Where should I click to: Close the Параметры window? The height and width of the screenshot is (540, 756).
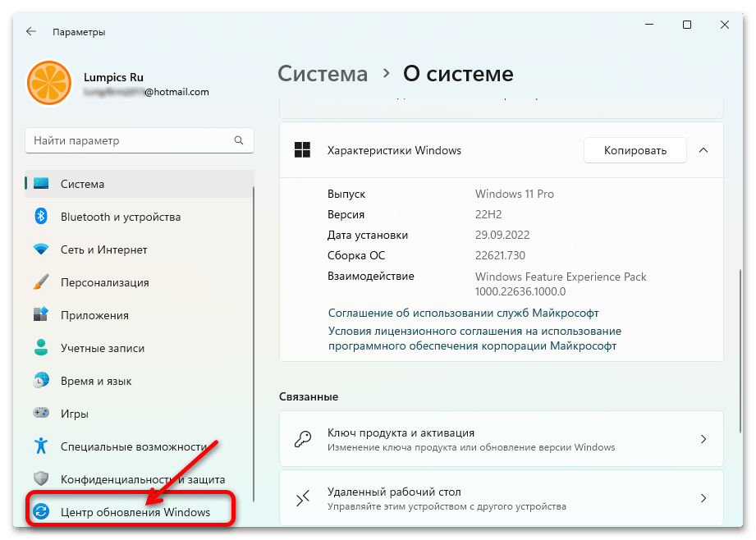click(725, 24)
